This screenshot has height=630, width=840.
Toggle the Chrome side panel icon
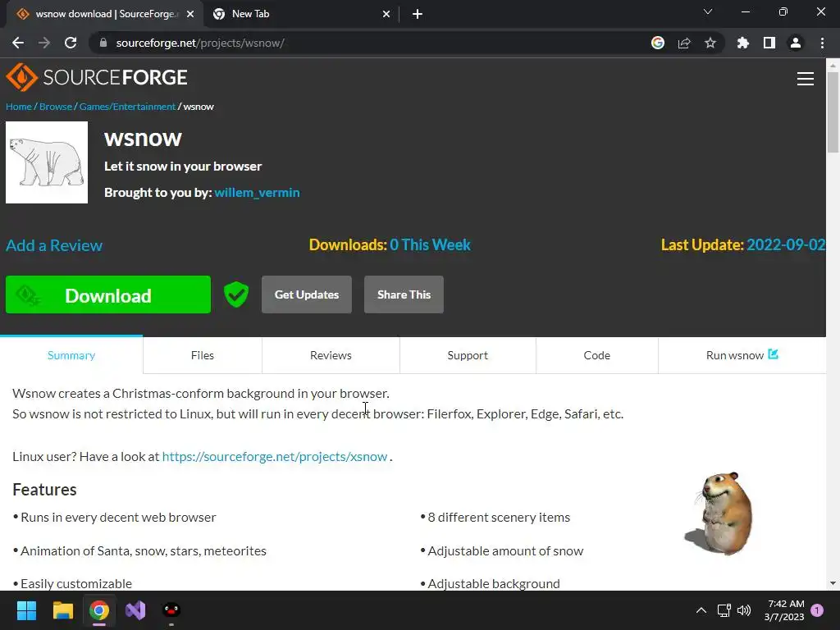tap(769, 43)
